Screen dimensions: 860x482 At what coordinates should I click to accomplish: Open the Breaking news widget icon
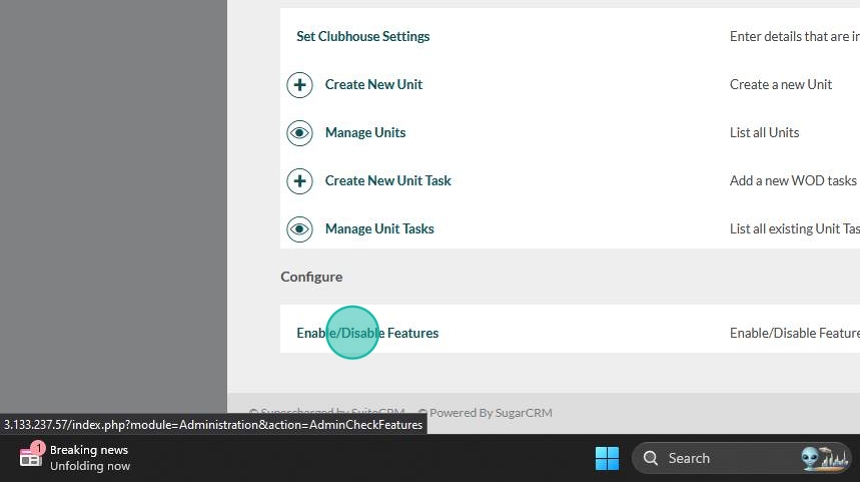tap(30, 457)
